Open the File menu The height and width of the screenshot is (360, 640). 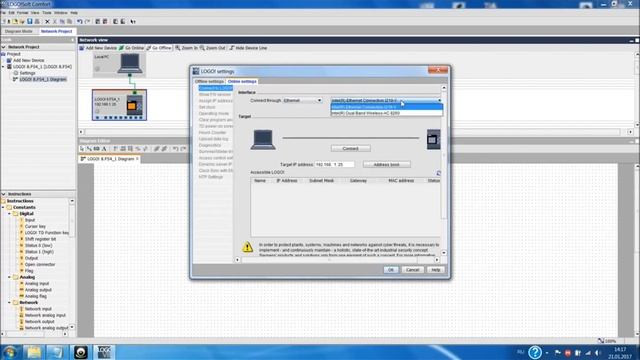(x=3, y=13)
